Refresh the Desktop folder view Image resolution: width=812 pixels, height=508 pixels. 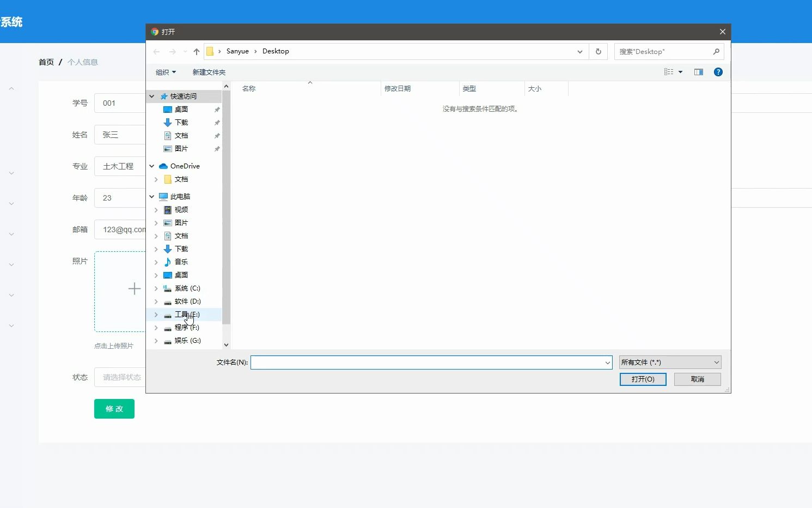point(598,51)
